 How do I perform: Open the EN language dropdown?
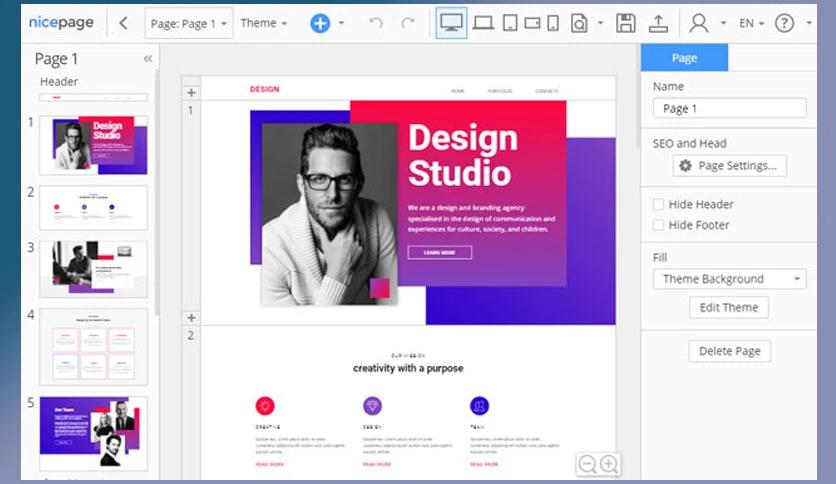(751, 23)
